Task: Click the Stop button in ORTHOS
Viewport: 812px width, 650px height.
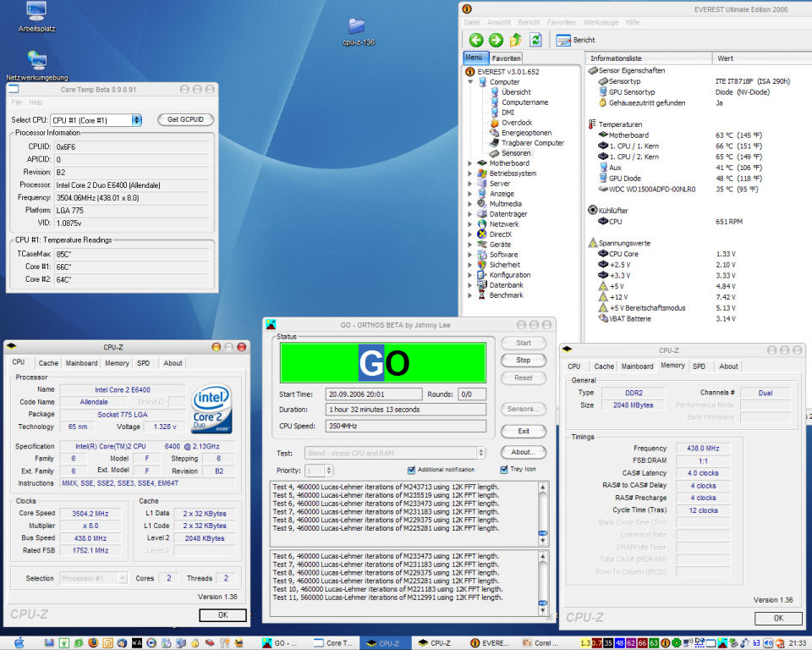Action: click(523, 361)
